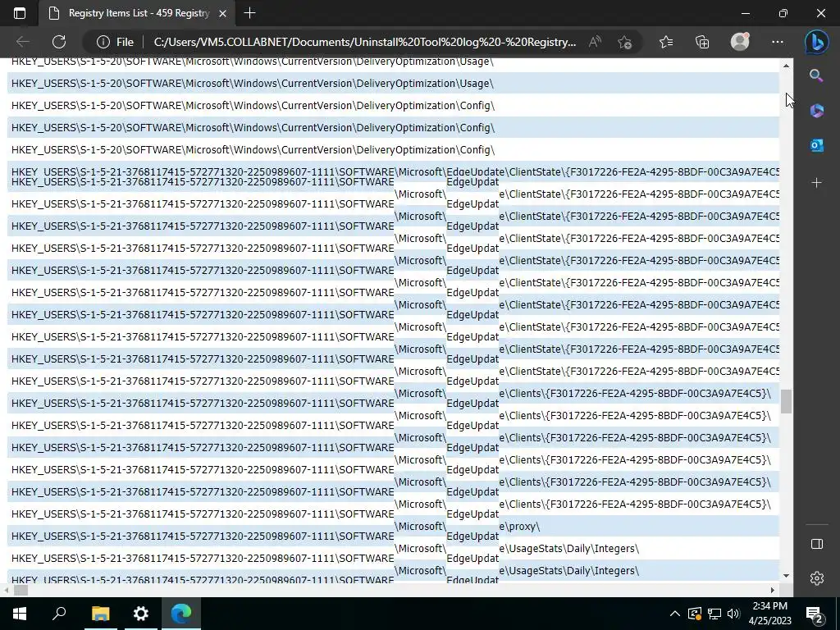Open the notification center icon
This screenshot has width=840, height=630.
coord(815,614)
